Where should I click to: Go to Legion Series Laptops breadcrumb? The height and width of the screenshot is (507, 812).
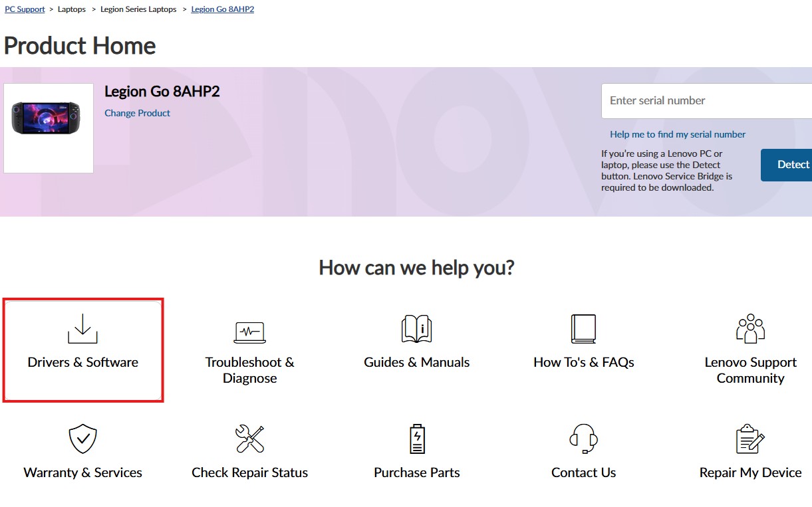point(138,9)
